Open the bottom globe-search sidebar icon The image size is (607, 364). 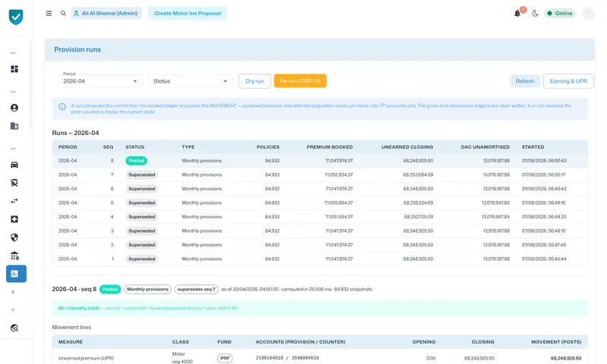click(x=14, y=328)
